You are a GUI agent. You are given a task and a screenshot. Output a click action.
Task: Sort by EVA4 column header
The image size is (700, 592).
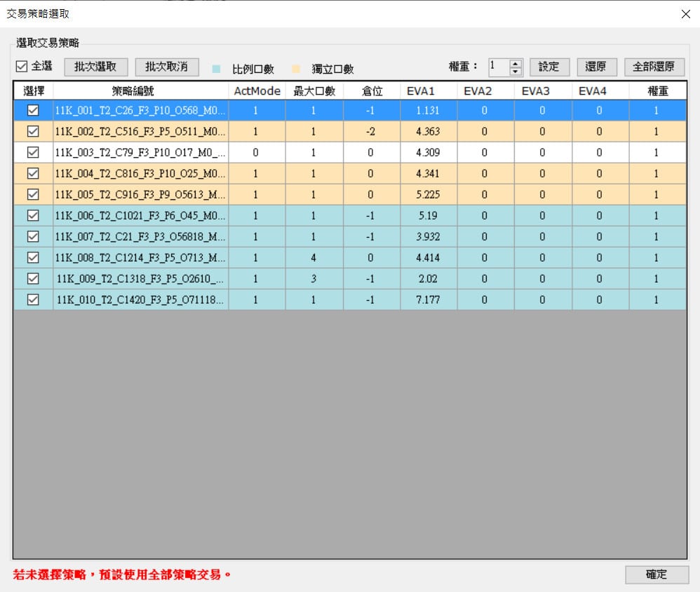(600, 91)
